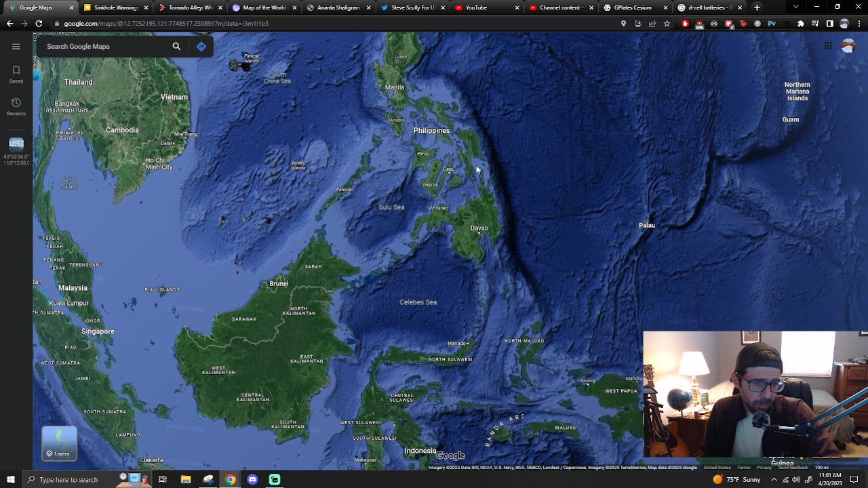Click the install app icon in the address bar

(638, 24)
